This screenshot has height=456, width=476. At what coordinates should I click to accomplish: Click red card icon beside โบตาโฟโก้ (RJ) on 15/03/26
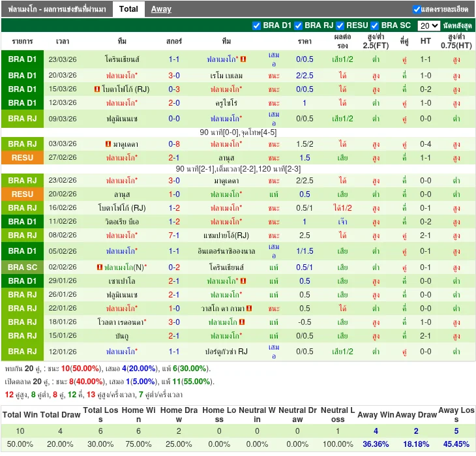[x=97, y=89]
